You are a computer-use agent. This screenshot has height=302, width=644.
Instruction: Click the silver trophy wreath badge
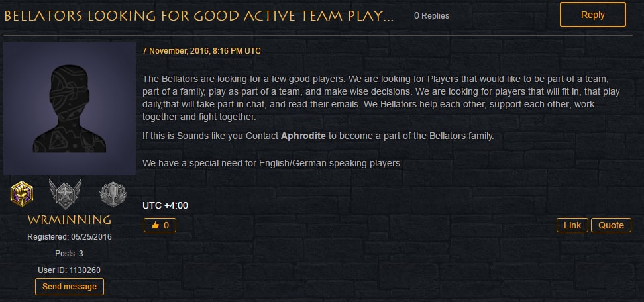(113, 193)
